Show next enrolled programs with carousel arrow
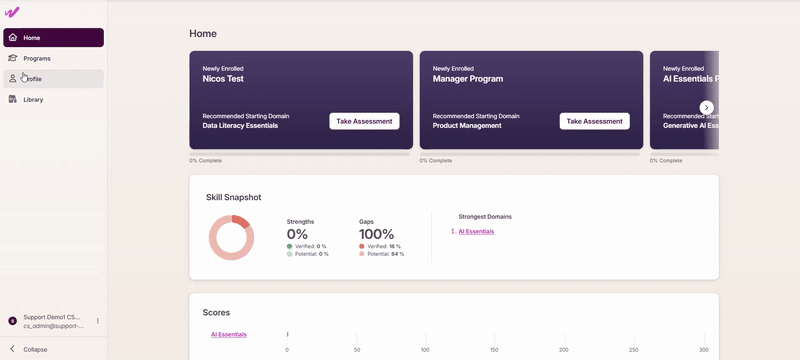Viewport: 800px width, 360px height. coord(706,108)
